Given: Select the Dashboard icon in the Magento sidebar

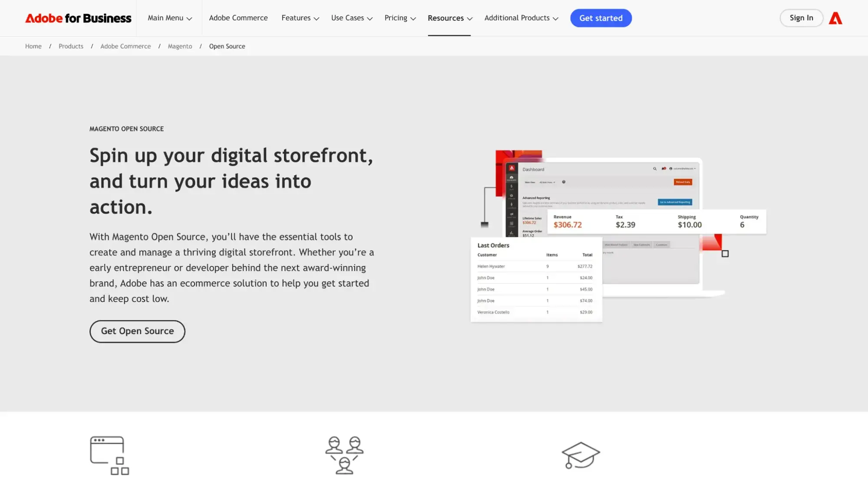Looking at the screenshot, I should [512, 177].
